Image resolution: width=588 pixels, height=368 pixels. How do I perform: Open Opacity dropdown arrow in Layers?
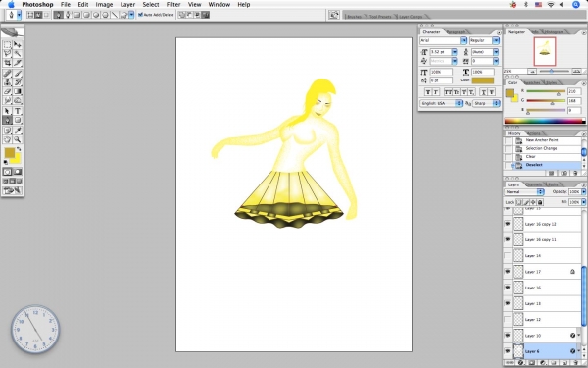point(583,192)
